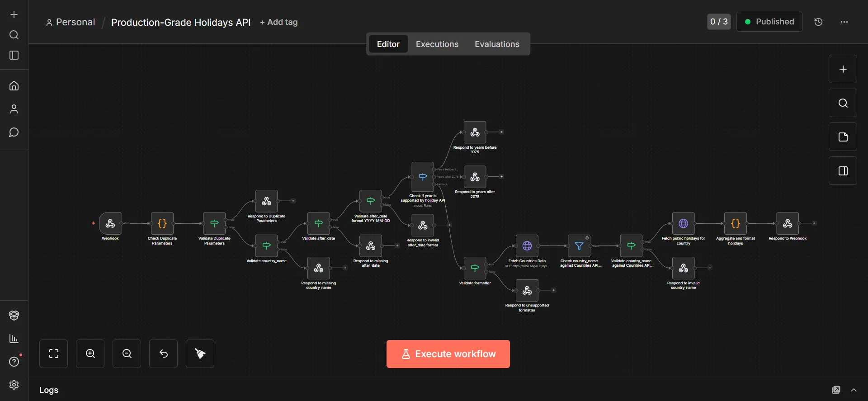Select the Check if year is supported switch node
The width and height of the screenshot is (868, 401).
(x=423, y=177)
